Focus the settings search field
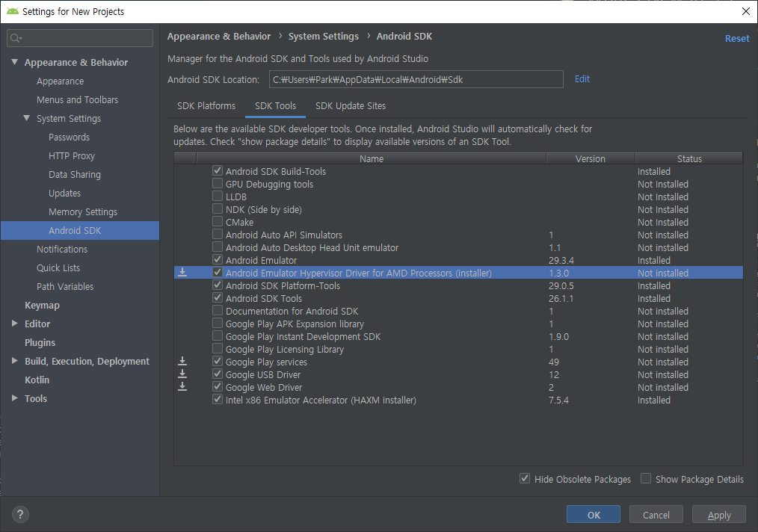Image resolution: width=758 pixels, height=532 pixels. 80,38
